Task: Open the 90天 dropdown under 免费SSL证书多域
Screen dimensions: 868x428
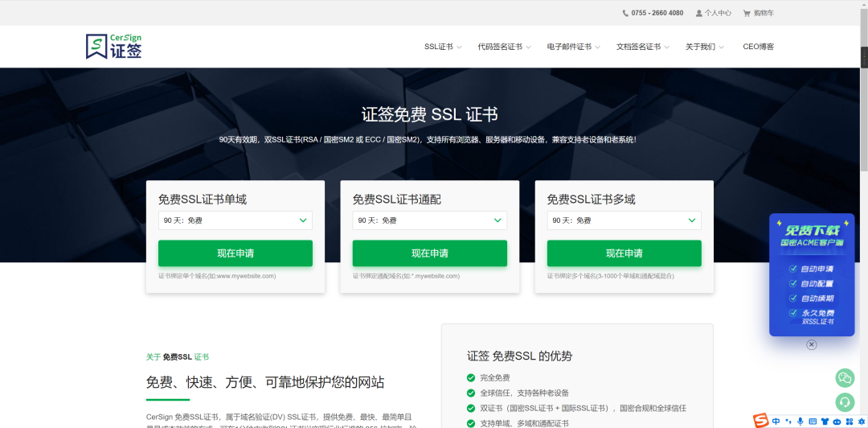Action: pyautogui.click(x=624, y=220)
